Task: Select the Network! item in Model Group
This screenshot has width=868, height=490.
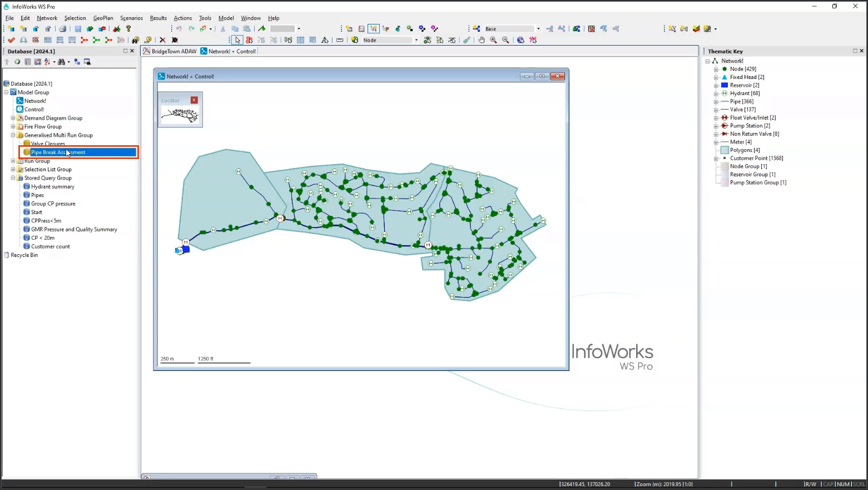Action: [35, 101]
